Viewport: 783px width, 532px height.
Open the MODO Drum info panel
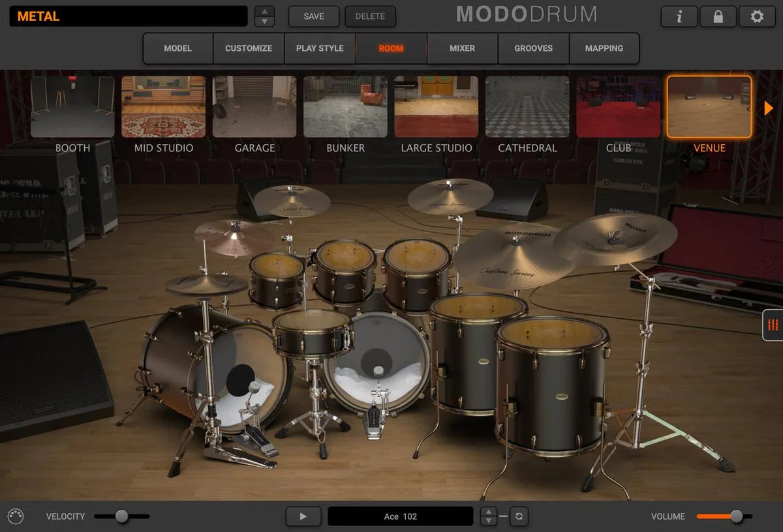click(x=679, y=17)
